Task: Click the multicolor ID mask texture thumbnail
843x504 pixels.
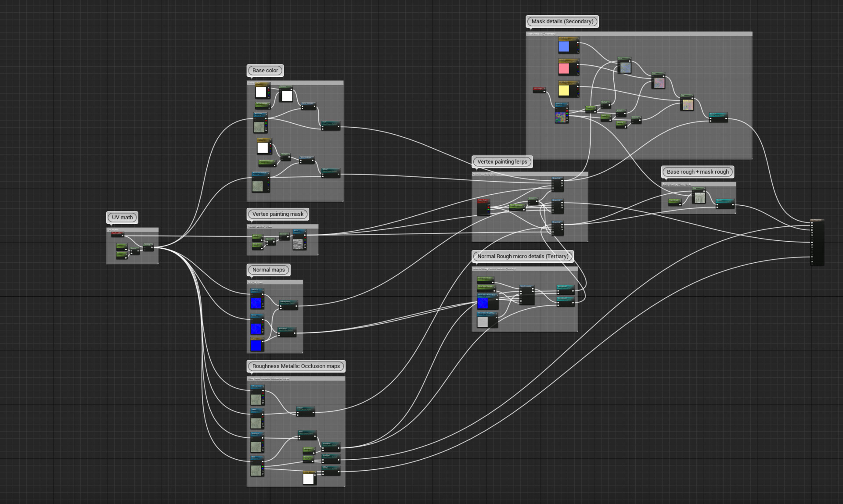Action: [x=560, y=117]
